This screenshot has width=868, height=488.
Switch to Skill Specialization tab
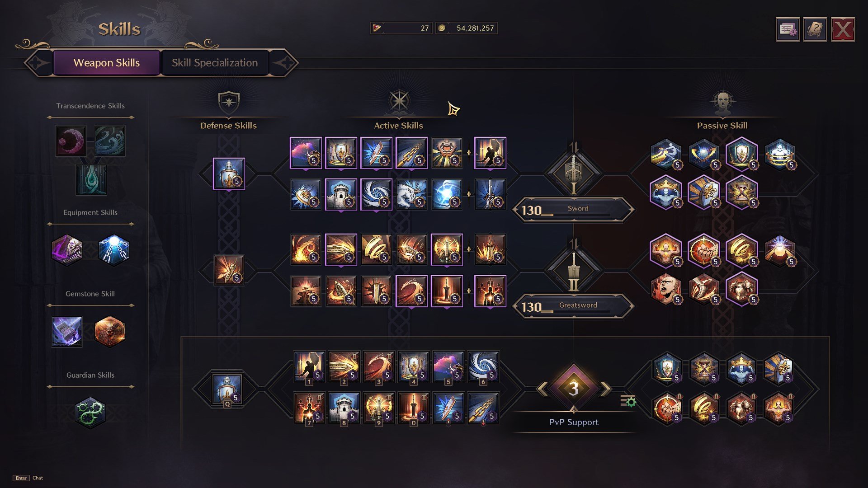(x=215, y=63)
